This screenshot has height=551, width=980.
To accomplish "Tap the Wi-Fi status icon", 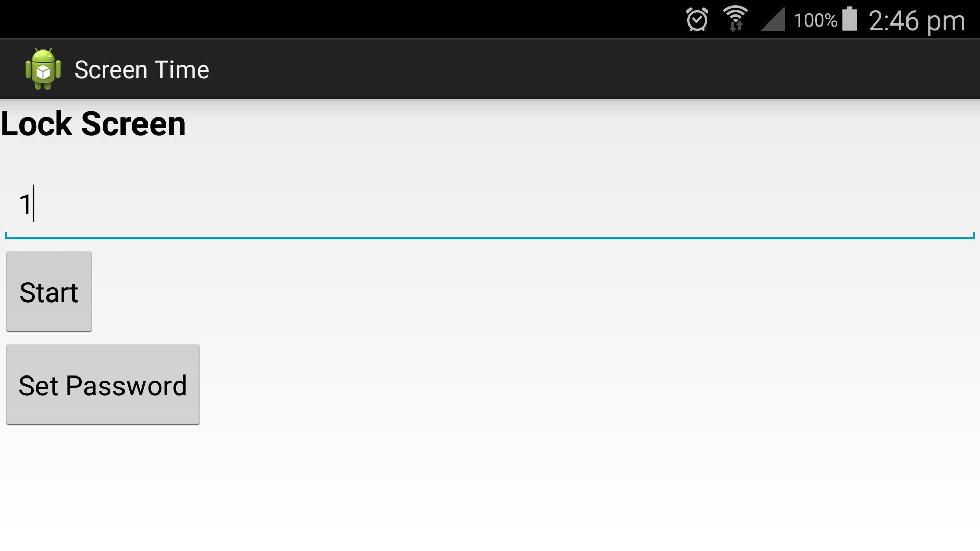I will pos(736,19).
